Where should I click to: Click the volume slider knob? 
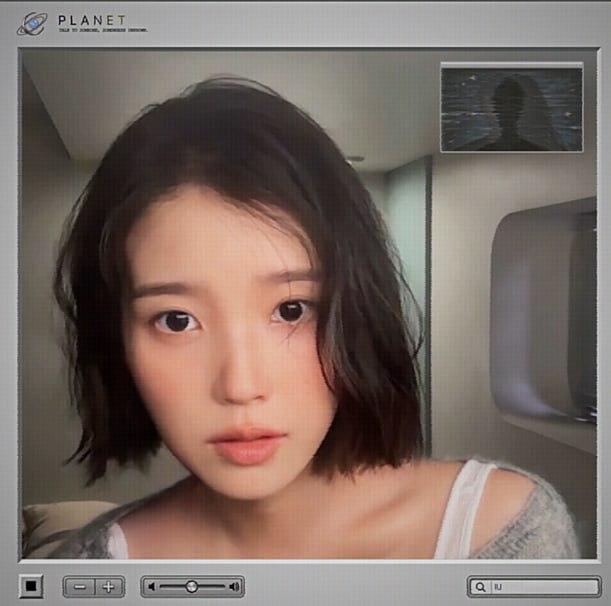point(191,586)
